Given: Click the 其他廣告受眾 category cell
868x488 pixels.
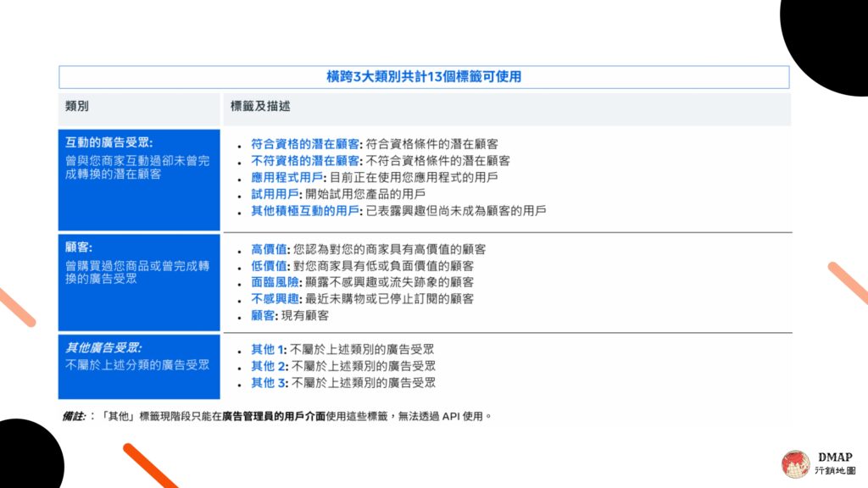Looking at the screenshot, I should [x=139, y=366].
